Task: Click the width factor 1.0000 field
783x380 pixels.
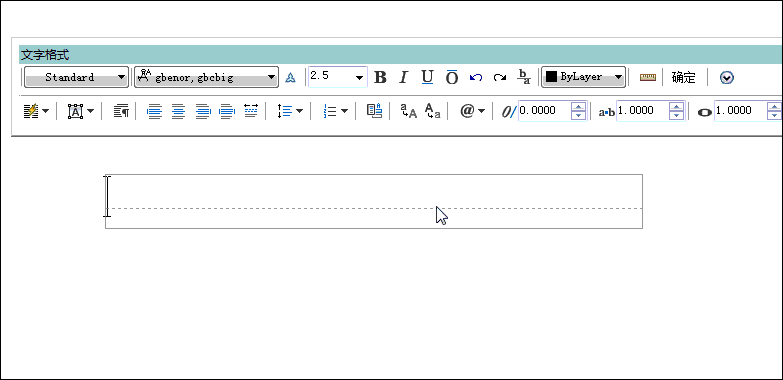Action: coord(740,111)
